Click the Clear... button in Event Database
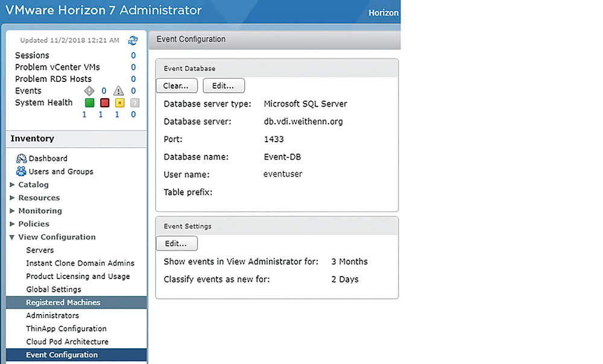This screenshot has height=364, width=603. pyautogui.click(x=177, y=86)
